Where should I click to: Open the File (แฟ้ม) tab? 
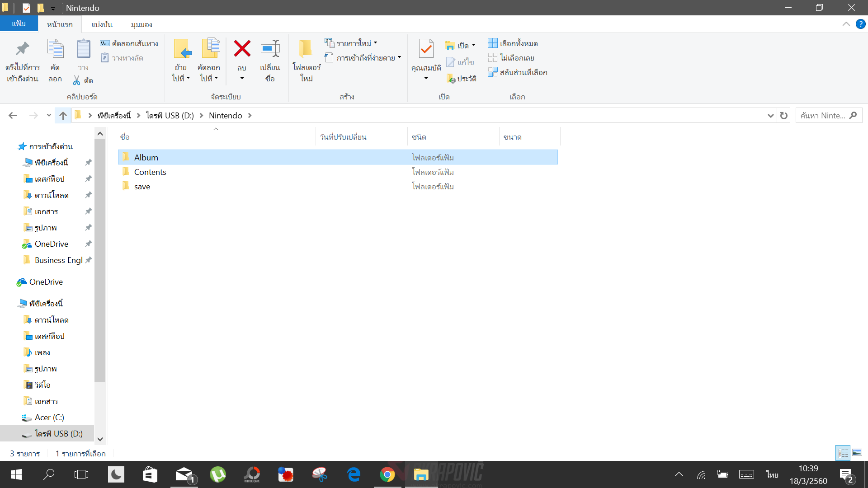(19, 23)
